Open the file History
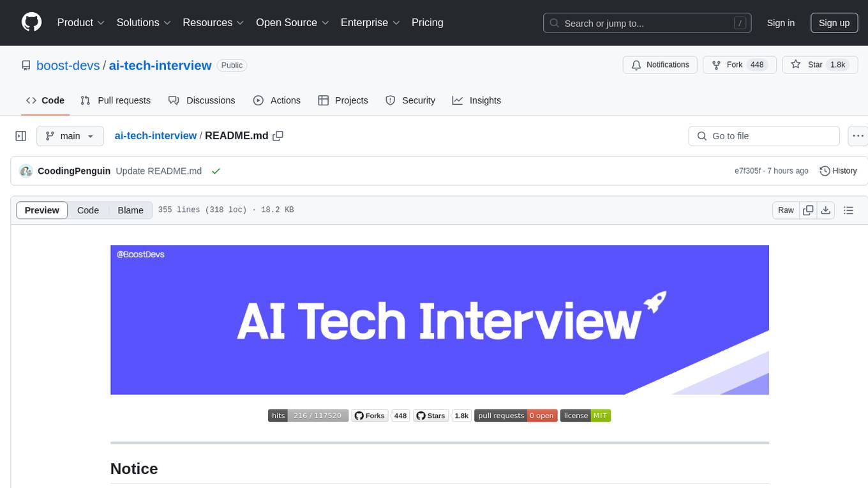This screenshot has width=868, height=488. coord(838,171)
